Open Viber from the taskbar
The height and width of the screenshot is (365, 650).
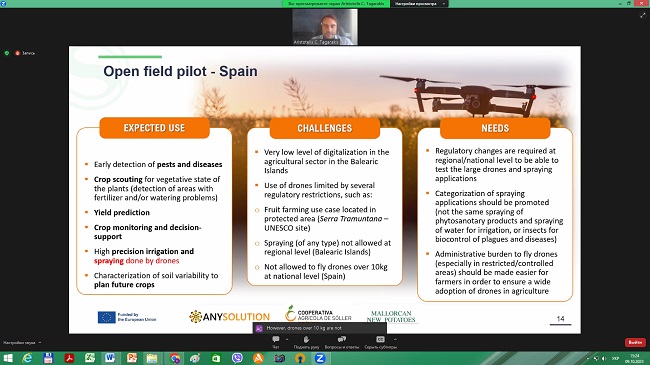point(237,358)
